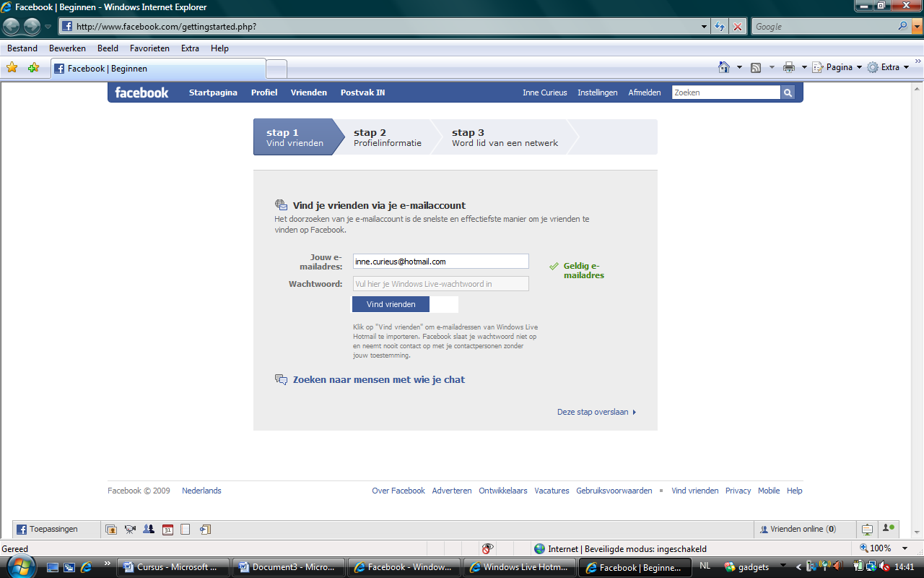
Task: Click the Facebook logo in the header
Action: click(141, 92)
